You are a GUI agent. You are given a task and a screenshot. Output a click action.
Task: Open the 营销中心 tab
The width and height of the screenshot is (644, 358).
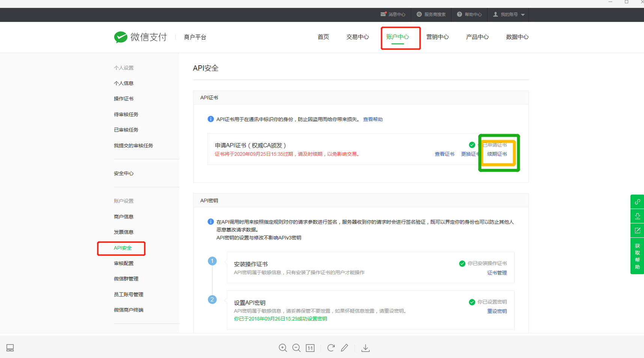tap(437, 37)
